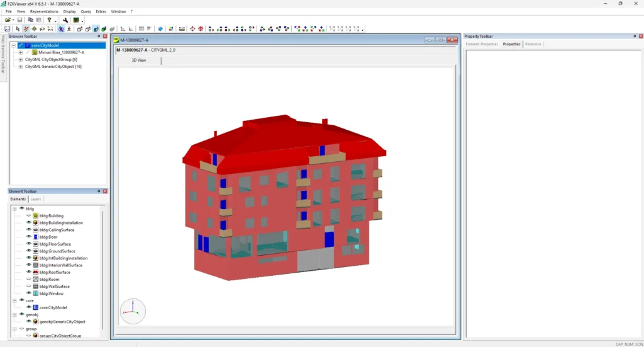Collapse the core group in Element tree

pyautogui.click(x=15, y=300)
